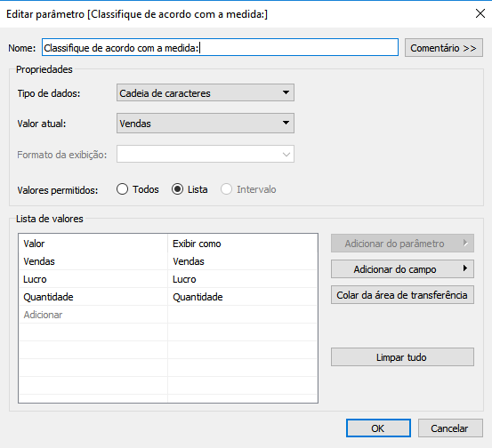Confirm with the OK button
Viewport: 492px width, 448px height.
pyautogui.click(x=378, y=428)
